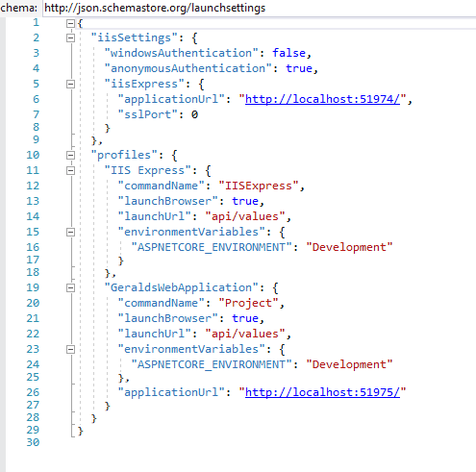Screen dimensions: 476x472
Task: Click the ASPNETCORE_ENVIRONMENT key on line 24
Action: click(212, 364)
